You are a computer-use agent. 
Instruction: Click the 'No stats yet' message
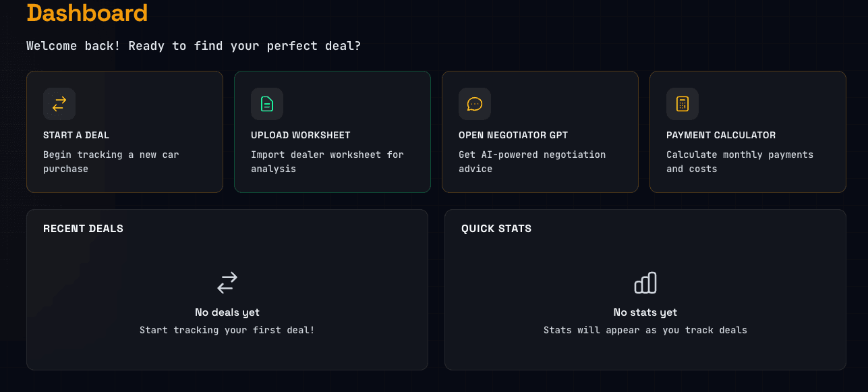645,312
